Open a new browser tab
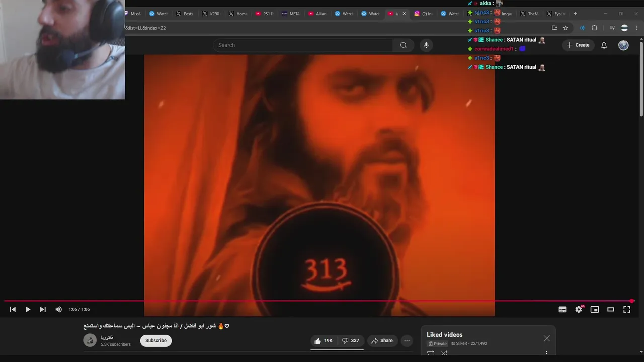The image size is (644, 362). tap(575, 14)
